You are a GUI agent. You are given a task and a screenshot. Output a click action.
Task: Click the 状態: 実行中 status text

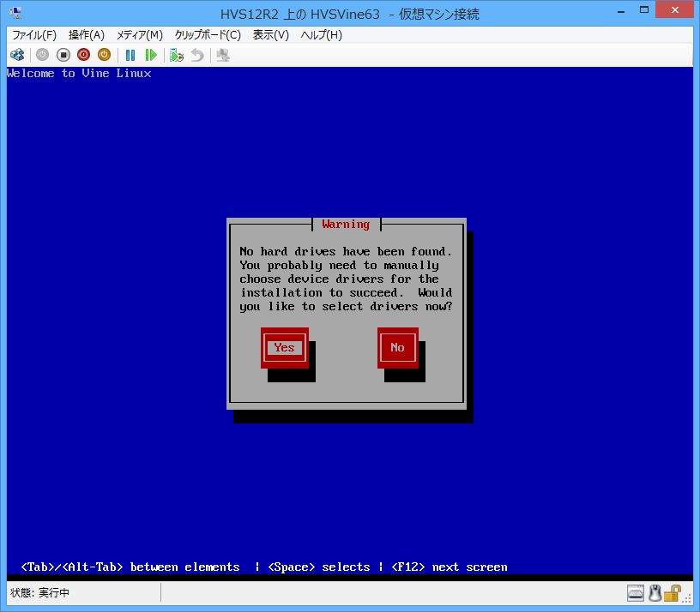(39, 593)
